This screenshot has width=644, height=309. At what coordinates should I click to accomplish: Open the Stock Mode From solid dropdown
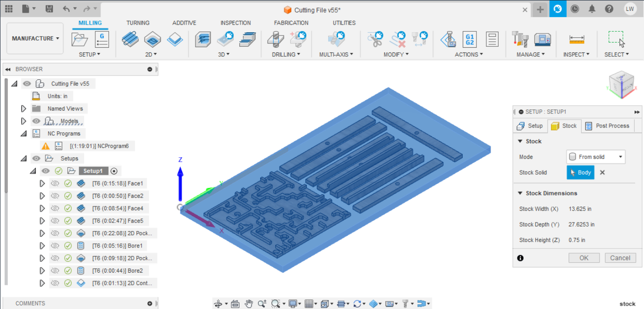point(596,157)
